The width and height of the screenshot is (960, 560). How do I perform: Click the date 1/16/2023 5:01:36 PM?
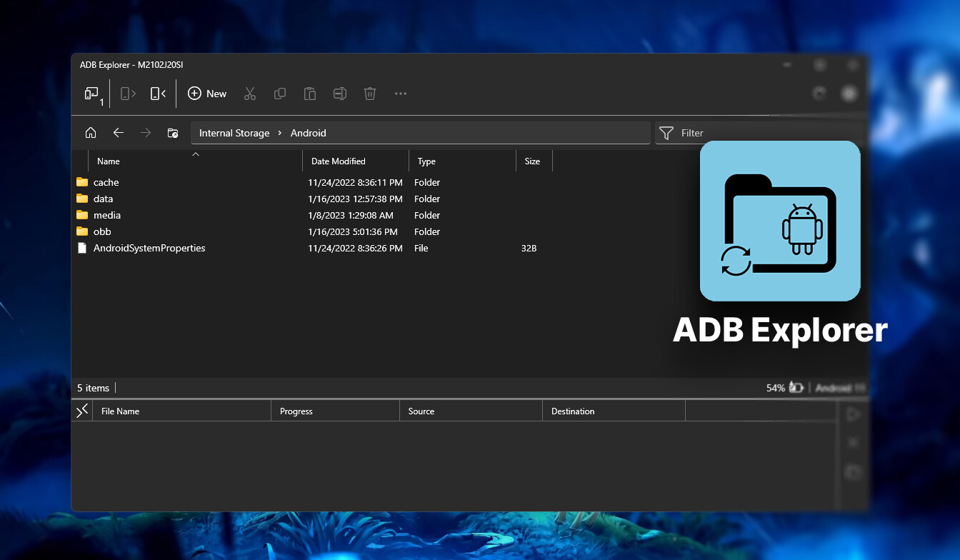353,231
